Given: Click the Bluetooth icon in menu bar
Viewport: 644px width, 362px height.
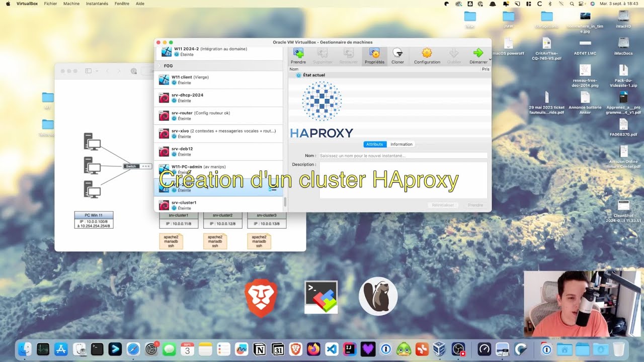Looking at the screenshot, I should 549,4.
